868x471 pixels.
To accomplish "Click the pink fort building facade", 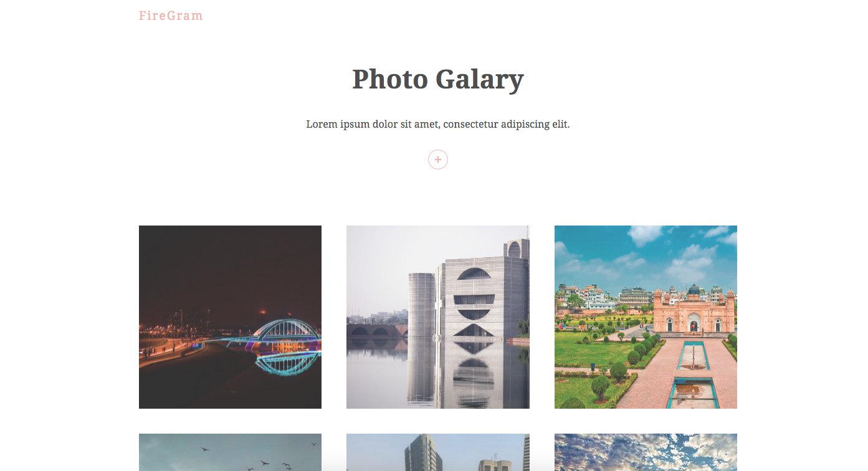I will click(694, 310).
